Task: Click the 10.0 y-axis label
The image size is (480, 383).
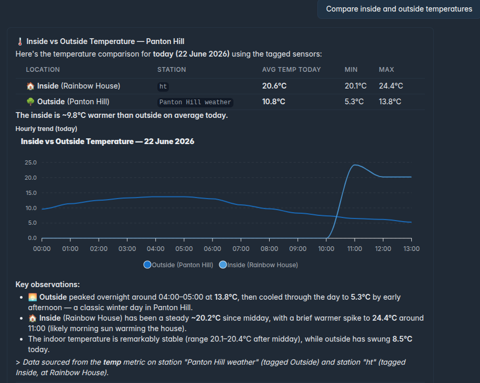Action: [31, 208]
